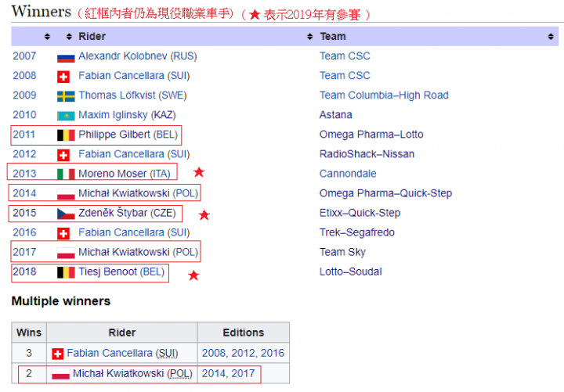Viewport: 564px width, 392px height.
Task: Open Lotto–Soudal team link
Action: [350, 272]
